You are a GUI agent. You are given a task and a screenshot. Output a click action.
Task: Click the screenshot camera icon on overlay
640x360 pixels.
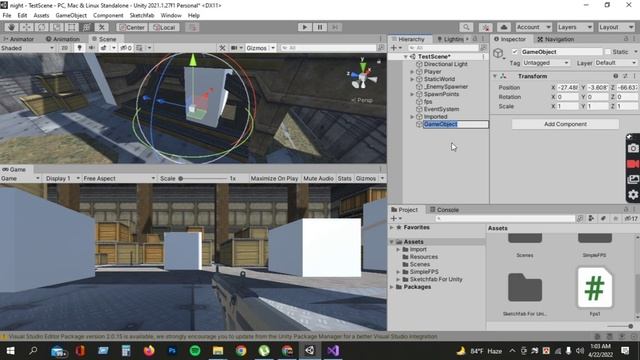(x=633, y=148)
